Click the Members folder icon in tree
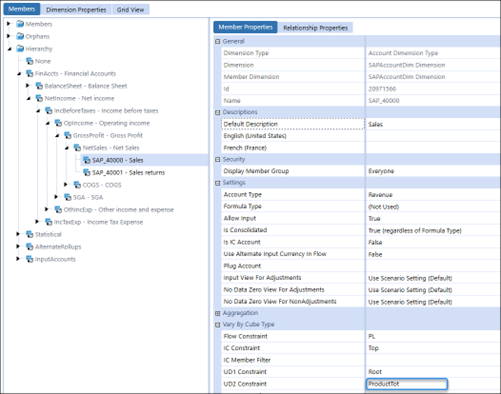Viewport: 501px width, 394px height. pyautogui.click(x=20, y=24)
